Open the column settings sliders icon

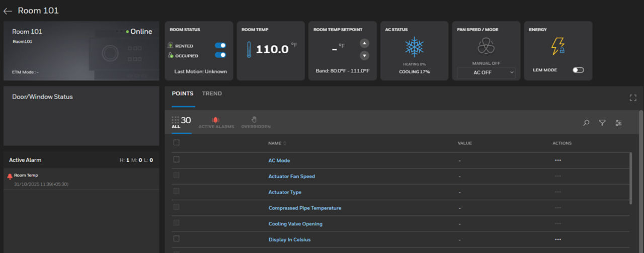(x=618, y=123)
